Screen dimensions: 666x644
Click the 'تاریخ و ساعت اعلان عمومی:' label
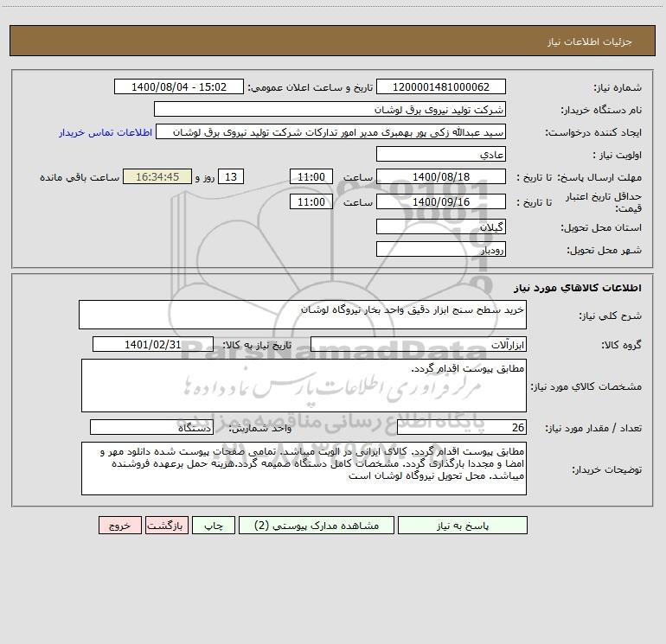click(310, 87)
